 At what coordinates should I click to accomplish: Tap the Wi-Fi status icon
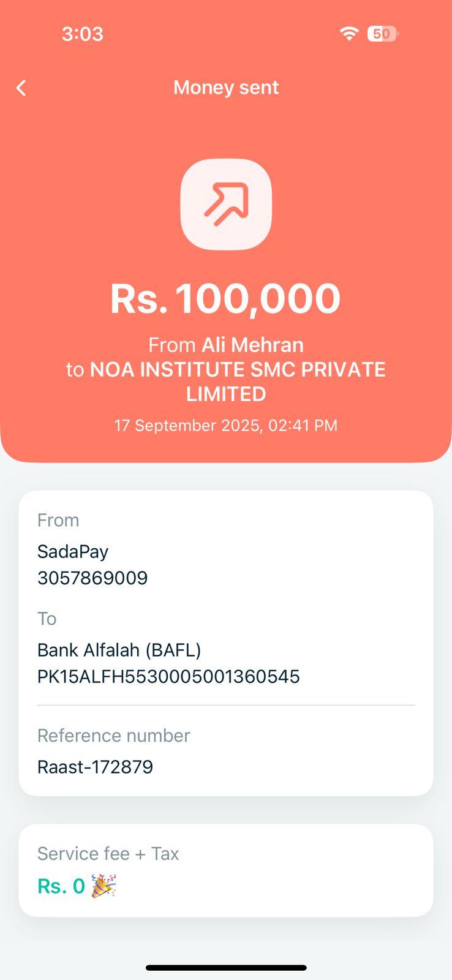(349, 34)
